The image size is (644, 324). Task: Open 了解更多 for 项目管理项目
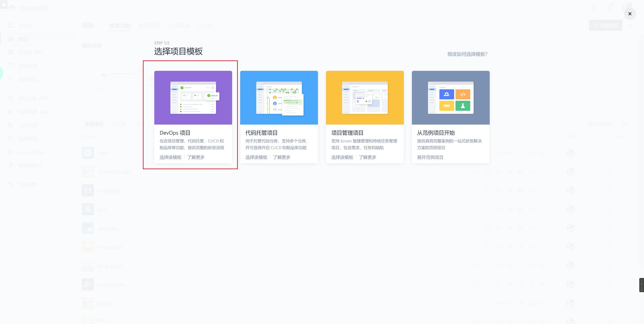368,157
